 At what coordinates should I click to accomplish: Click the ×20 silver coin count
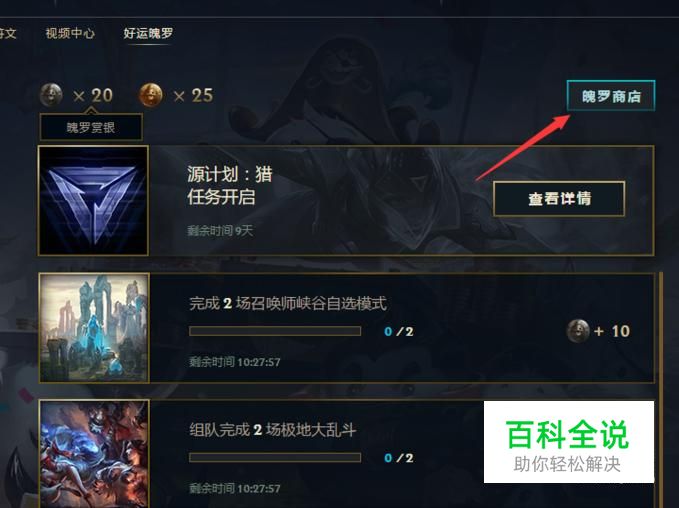tap(93, 95)
